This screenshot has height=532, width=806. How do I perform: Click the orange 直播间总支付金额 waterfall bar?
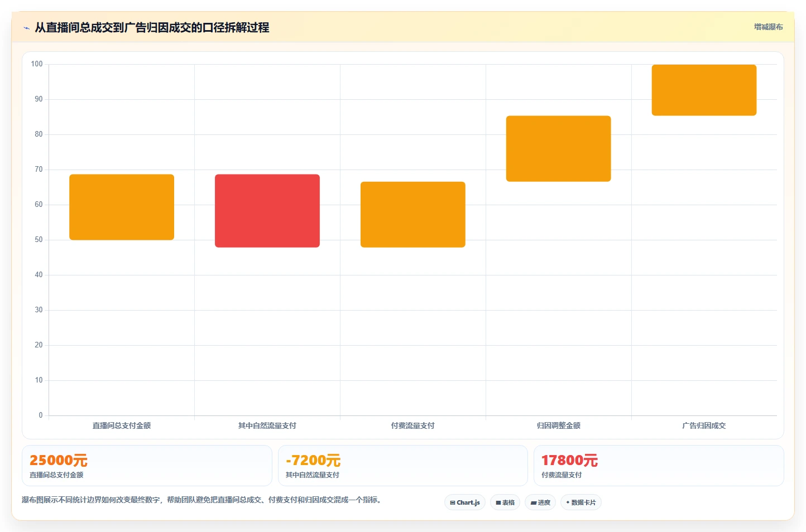[x=122, y=207]
